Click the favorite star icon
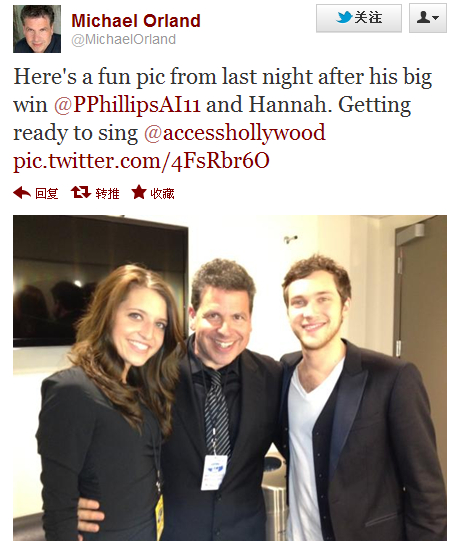454x541 pixels. (x=139, y=192)
